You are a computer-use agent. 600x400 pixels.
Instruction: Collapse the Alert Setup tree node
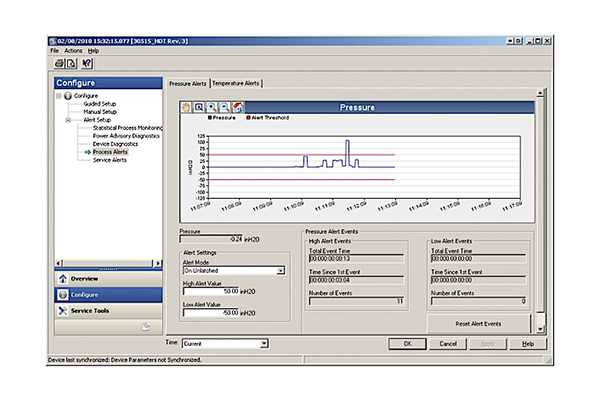(68, 120)
